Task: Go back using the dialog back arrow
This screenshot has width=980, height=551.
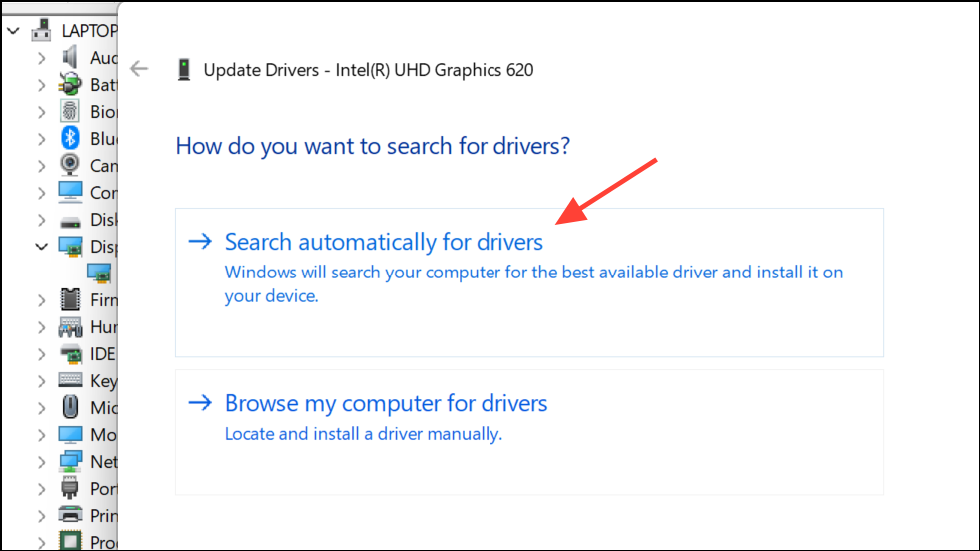Action: (139, 69)
